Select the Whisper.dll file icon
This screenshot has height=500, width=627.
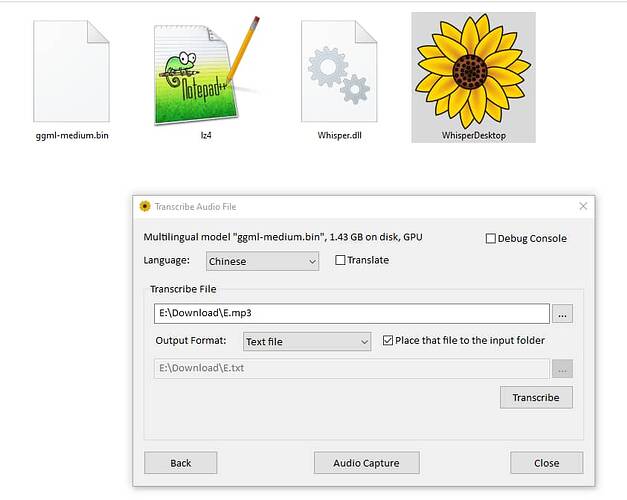pos(339,71)
